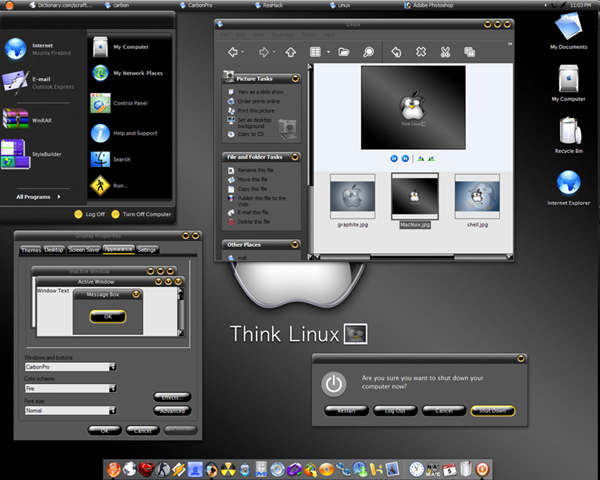Open the Folders pane from the toolbar
Viewport: 600px width, 480px height.
pos(344,52)
